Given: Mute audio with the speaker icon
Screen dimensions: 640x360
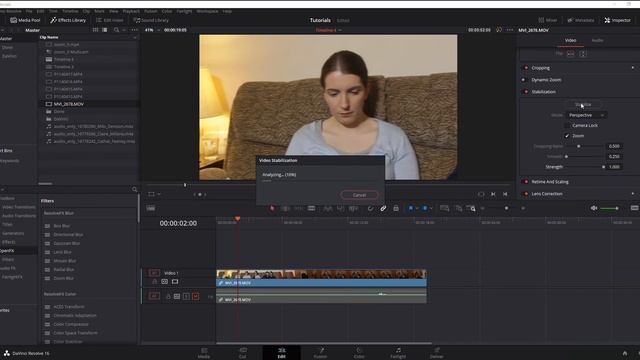Looking at the screenshot, I should [x=594, y=209].
